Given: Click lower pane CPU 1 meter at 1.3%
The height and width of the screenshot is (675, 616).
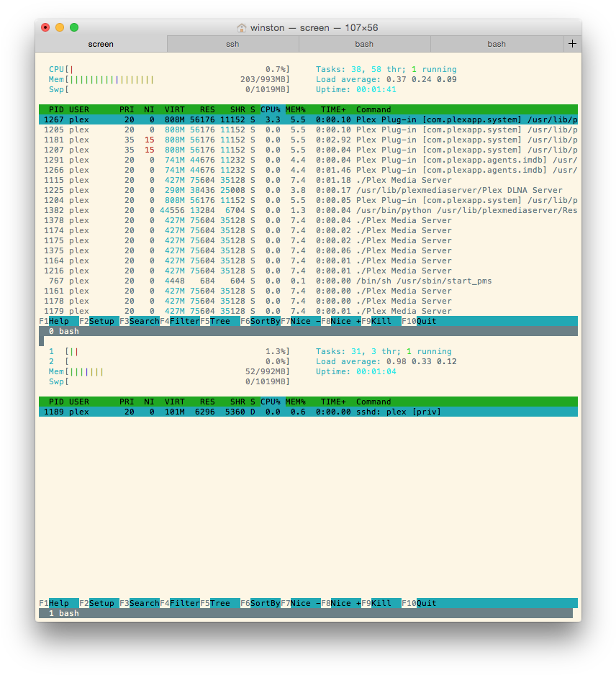Looking at the screenshot, I should pos(169,351).
